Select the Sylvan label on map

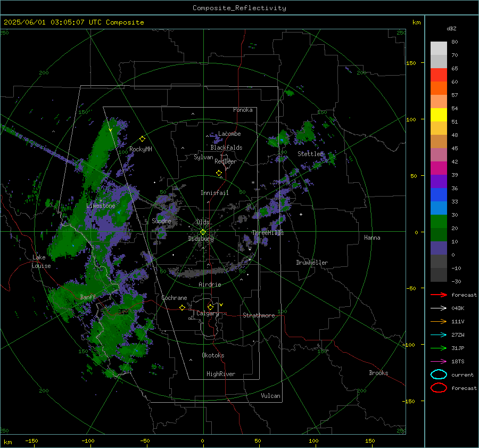203,157
